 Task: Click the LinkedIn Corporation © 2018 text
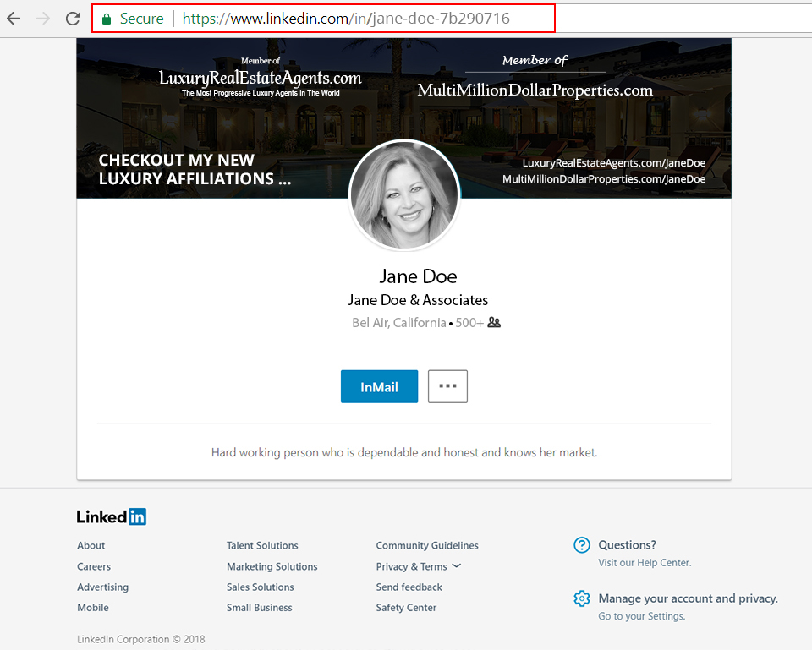[x=141, y=640]
